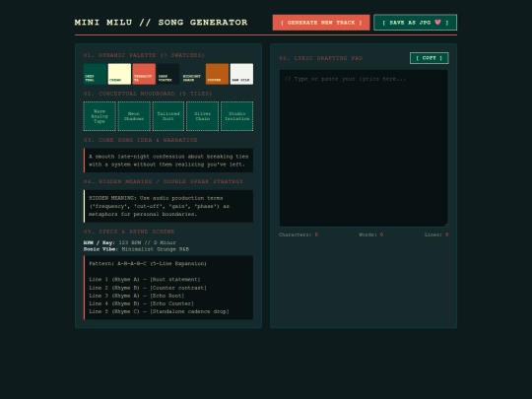Select the Dark Vortex color swatch

tap(168, 74)
